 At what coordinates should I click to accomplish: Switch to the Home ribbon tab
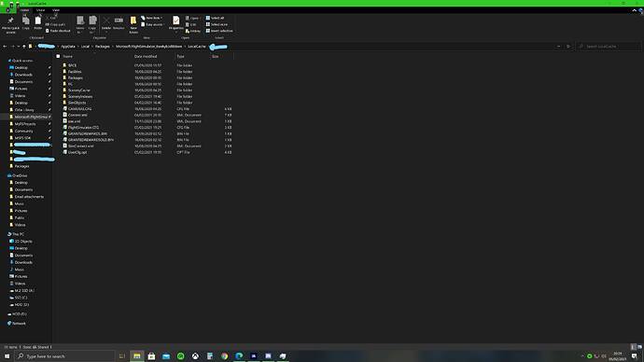click(x=25, y=10)
